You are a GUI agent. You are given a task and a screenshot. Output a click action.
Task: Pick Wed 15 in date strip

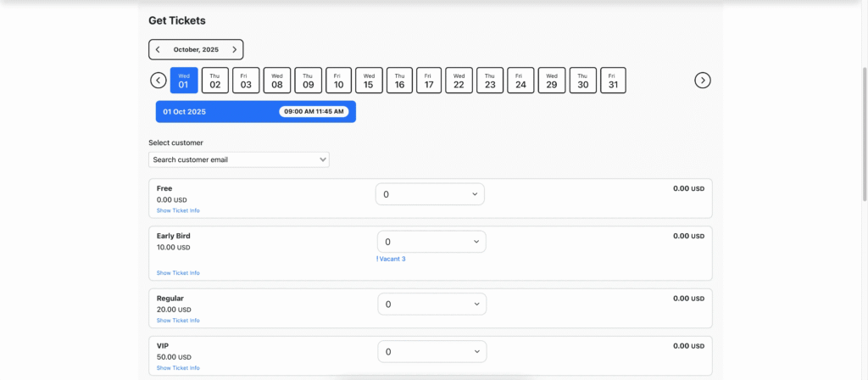369,81
